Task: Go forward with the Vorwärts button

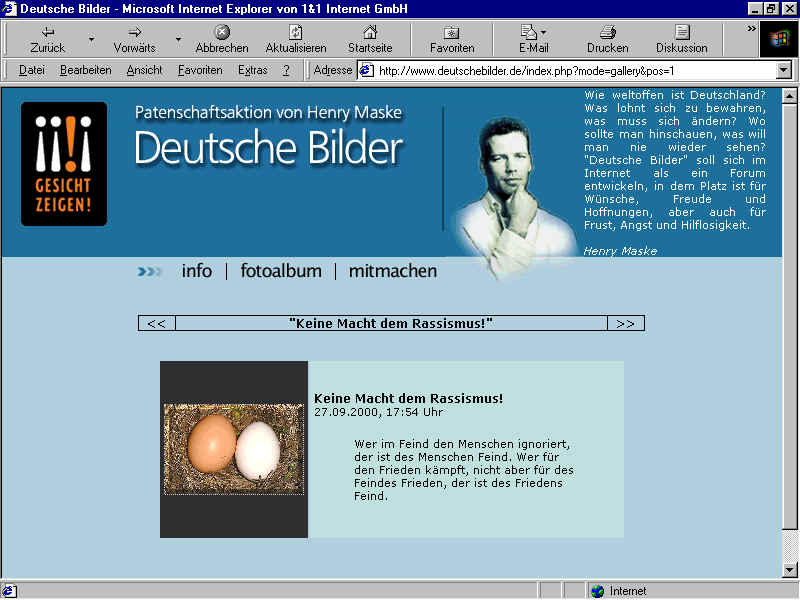Action: 134,40
